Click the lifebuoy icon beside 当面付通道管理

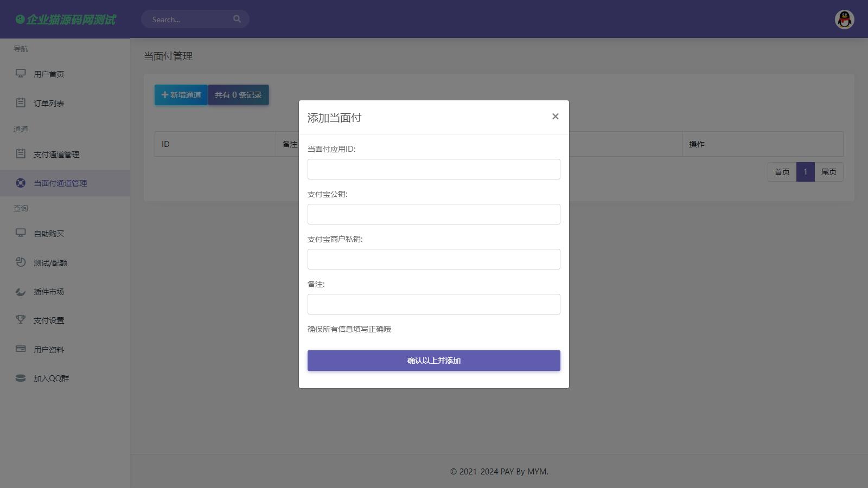click(21, 183)
